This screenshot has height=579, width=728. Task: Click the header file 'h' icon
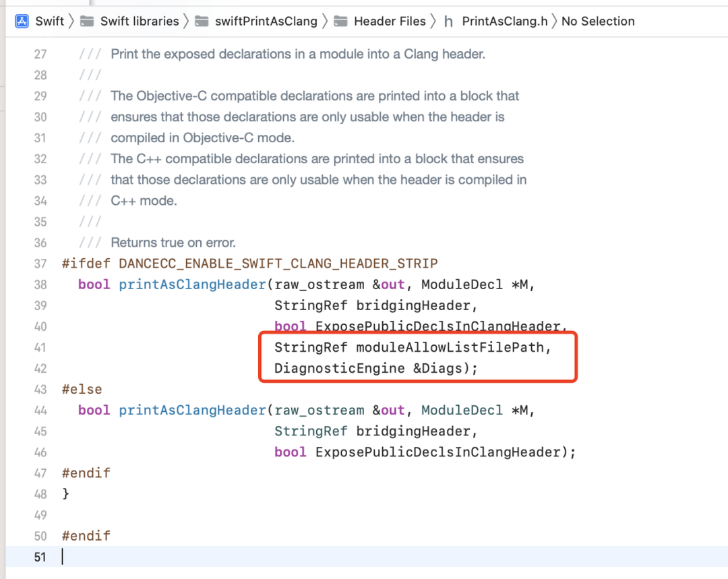click(448, 22)
